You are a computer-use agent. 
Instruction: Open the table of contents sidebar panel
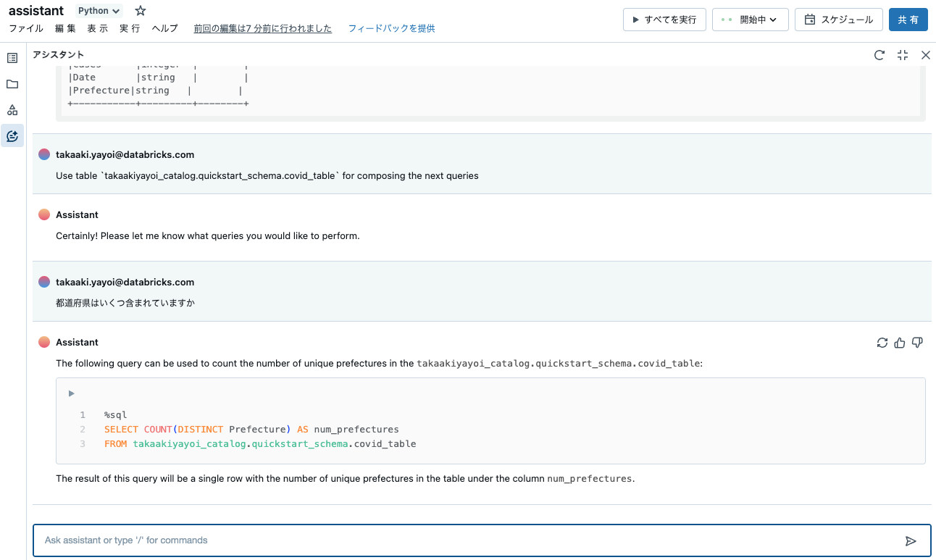[x=12, y=57]
